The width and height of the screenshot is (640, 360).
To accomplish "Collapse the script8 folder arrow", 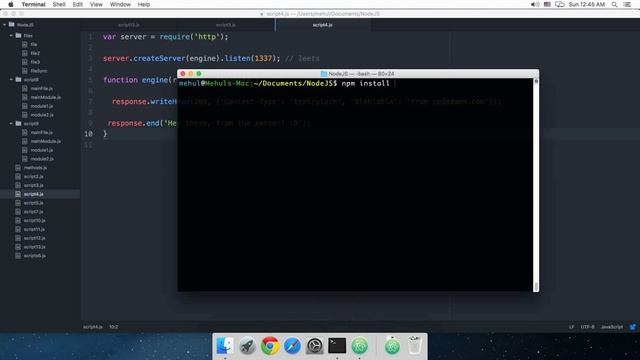I will (11, 80).
